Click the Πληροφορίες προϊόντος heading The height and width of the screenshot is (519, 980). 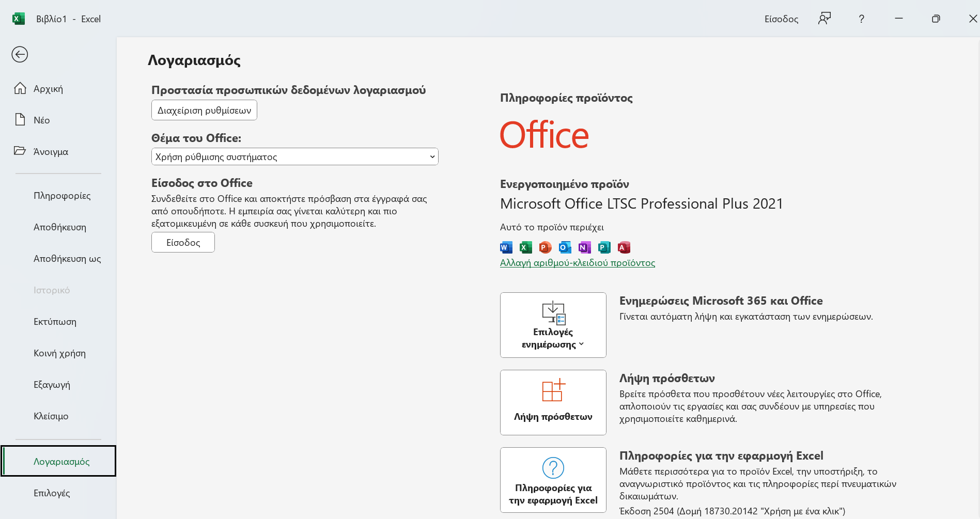tap(566, 98)
